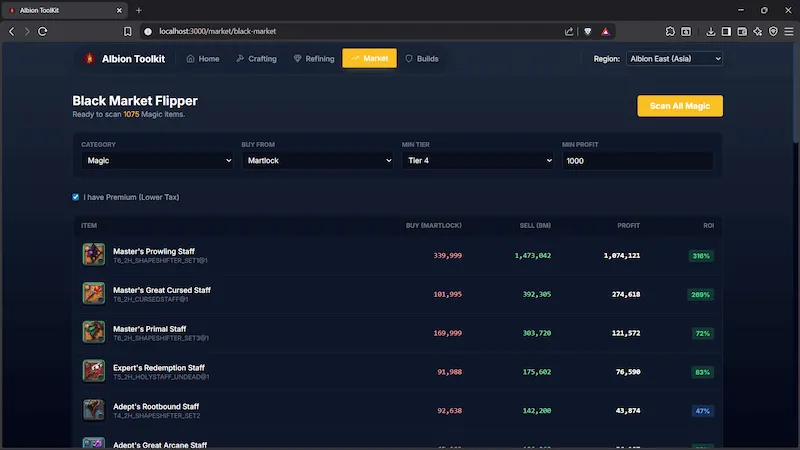This screenshot has height=450, width=800.
Task: Click the 316% ROI badge
Action: pyautogui.click(x=701, y=256)
